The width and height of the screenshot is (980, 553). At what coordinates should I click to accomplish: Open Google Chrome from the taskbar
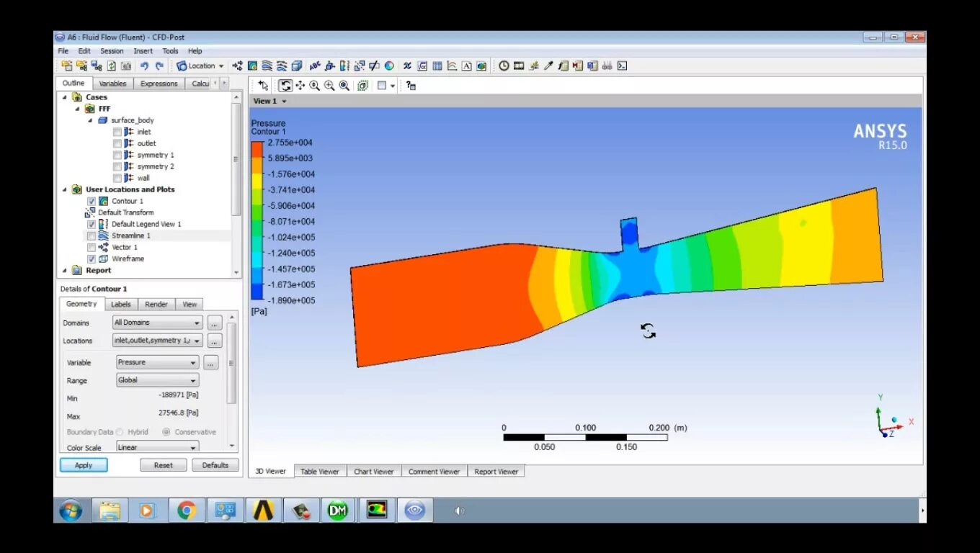coord(187,511)
